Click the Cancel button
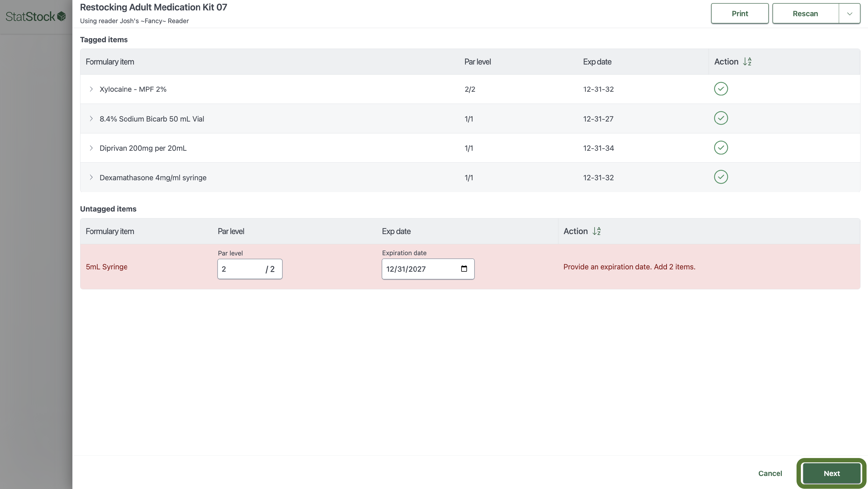868x489 pixels. [x=770, y=473]
